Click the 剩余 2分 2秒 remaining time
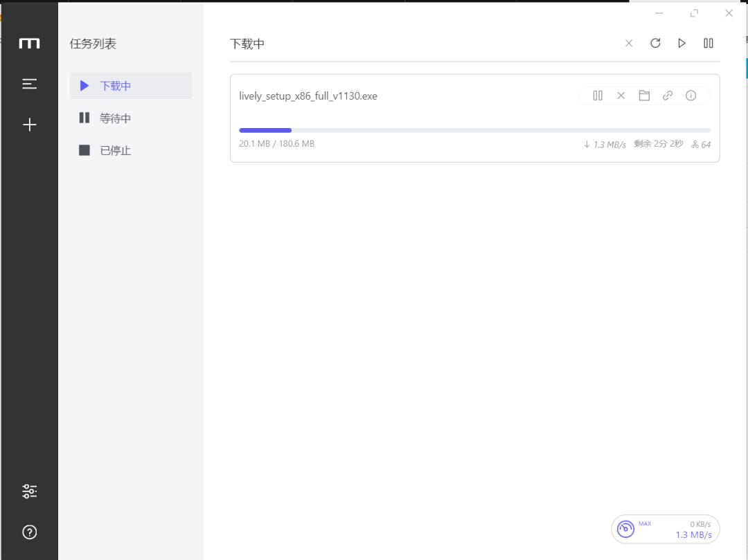The width and height of the screenshot is (748, 560). pyautogui.click(x=659, y=144)
